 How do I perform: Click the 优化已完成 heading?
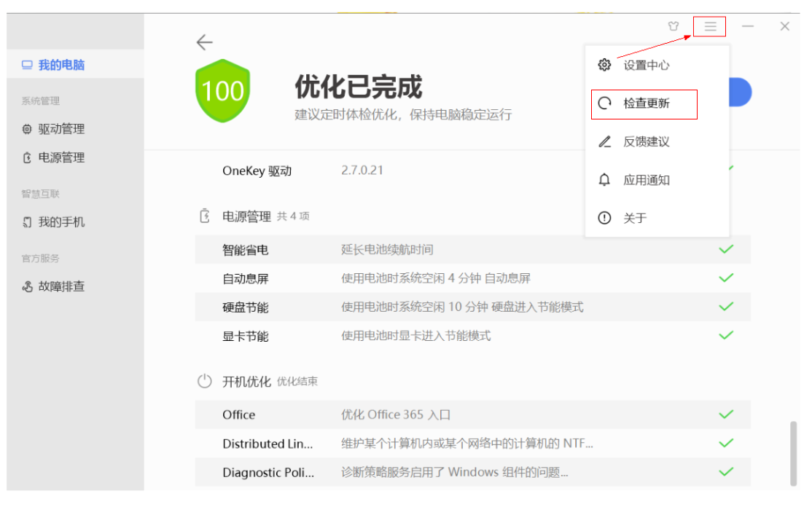359,87
